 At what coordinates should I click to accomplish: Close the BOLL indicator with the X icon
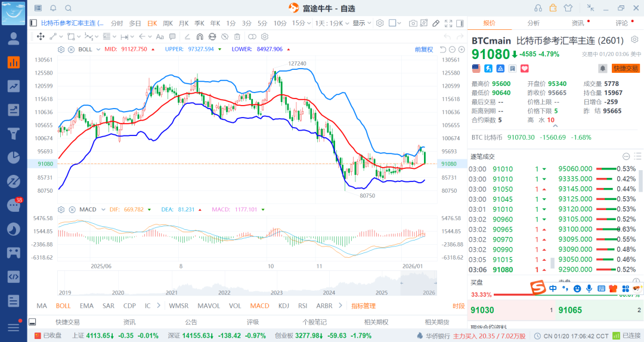[x=71, y=49]
